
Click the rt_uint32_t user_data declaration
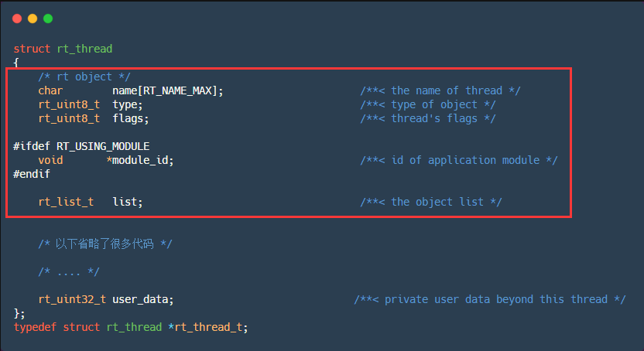(106, 299)
